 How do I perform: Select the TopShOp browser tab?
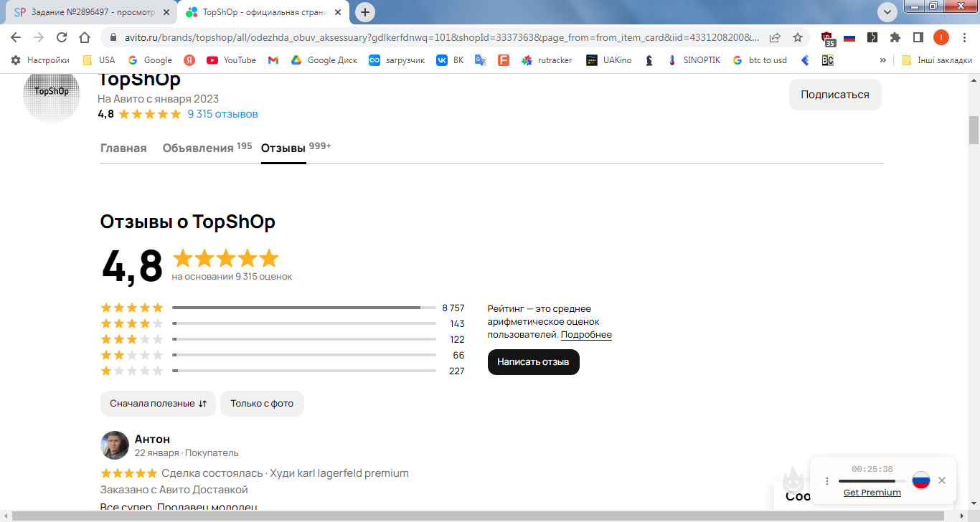coord(262,12)
